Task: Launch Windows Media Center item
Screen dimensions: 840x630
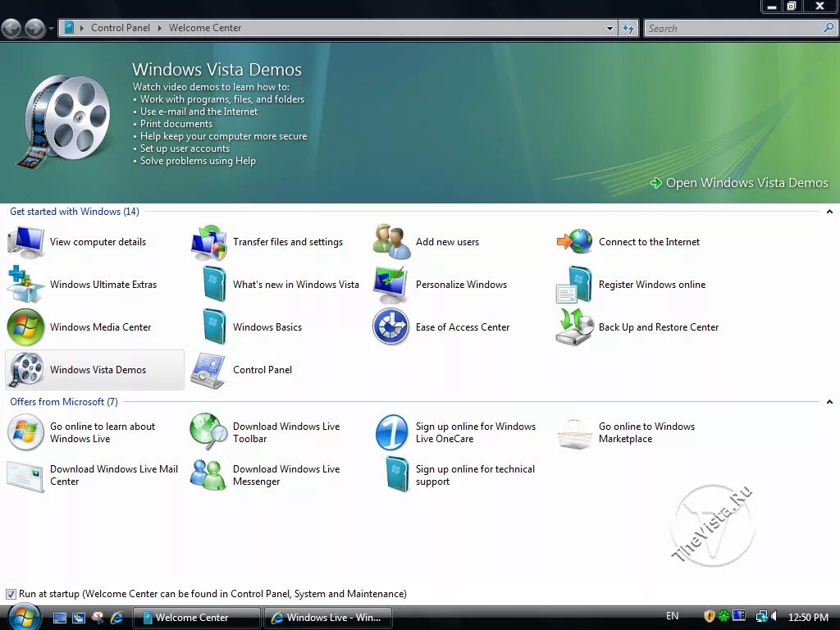Action: pyautogui.click(x=94, y=326)
